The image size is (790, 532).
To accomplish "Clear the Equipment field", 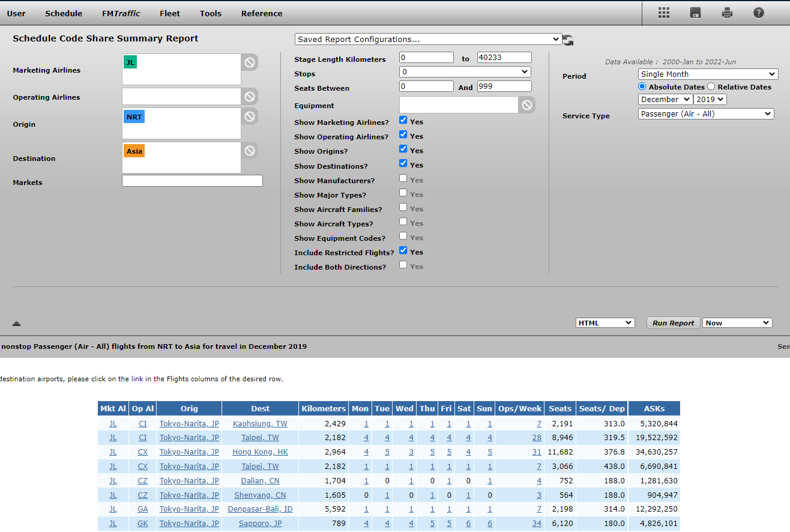I will (526, 105).
